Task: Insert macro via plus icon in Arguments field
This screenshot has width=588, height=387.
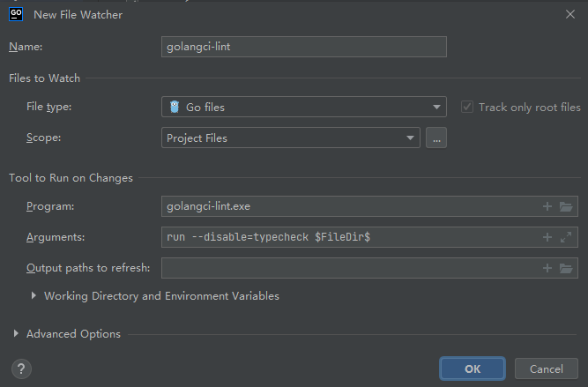Action: click(547, 237)
